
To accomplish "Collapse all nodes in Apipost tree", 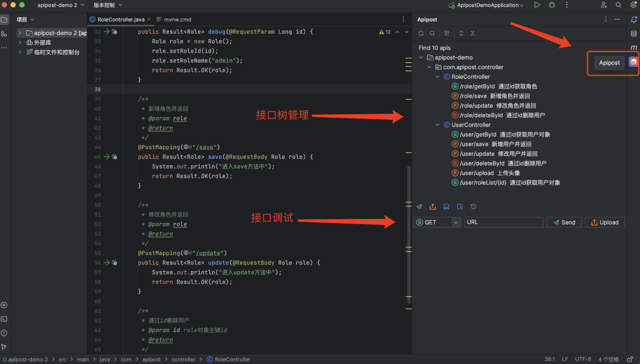I will [x=473, y=33].
